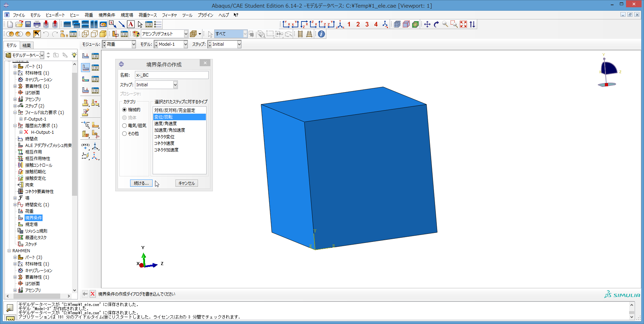Click the previous step back arrow in prompt
644x324 pixels.
click(85, 294)
